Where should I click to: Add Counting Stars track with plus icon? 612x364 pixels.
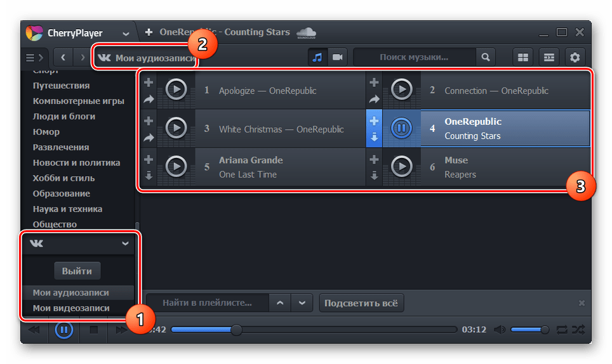click(374, 121)
